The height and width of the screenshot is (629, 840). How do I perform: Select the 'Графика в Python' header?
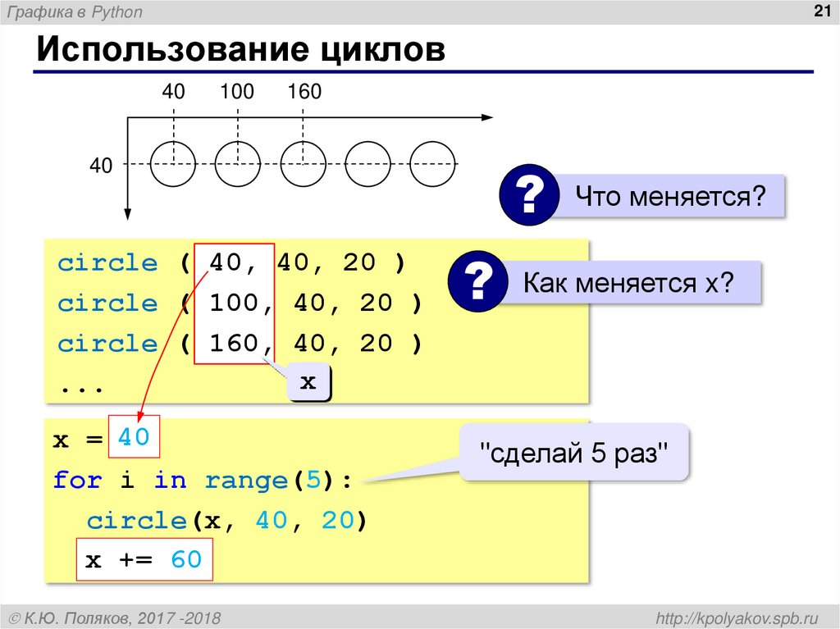point(74,12)
